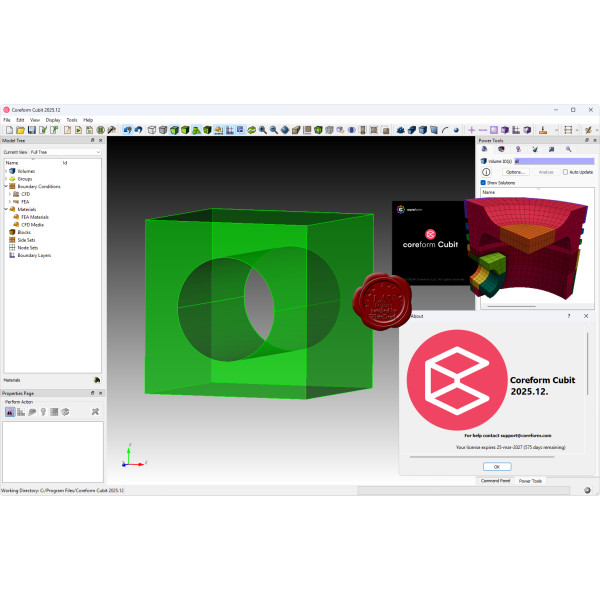Viewport: 600px width, 600px height.
Task: Toggle the Auto Update checkbox
Action: pyautogui.click(x=565, y=172)
